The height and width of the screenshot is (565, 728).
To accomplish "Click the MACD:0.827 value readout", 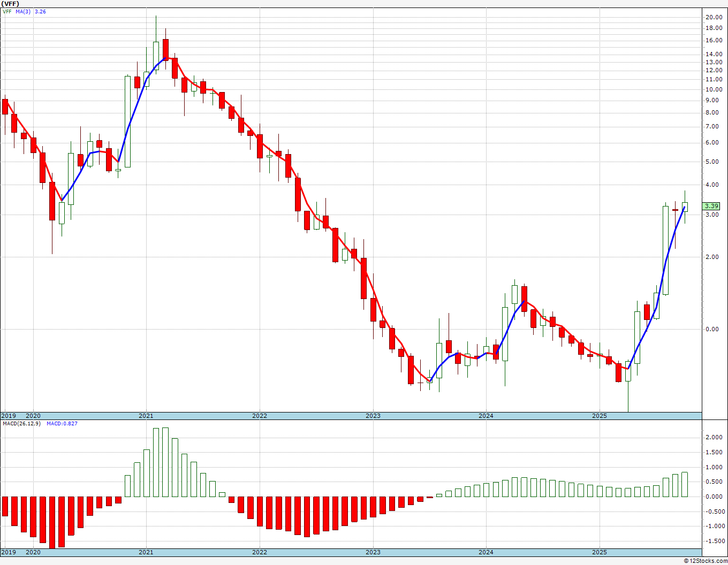I will tap(62, 424).
